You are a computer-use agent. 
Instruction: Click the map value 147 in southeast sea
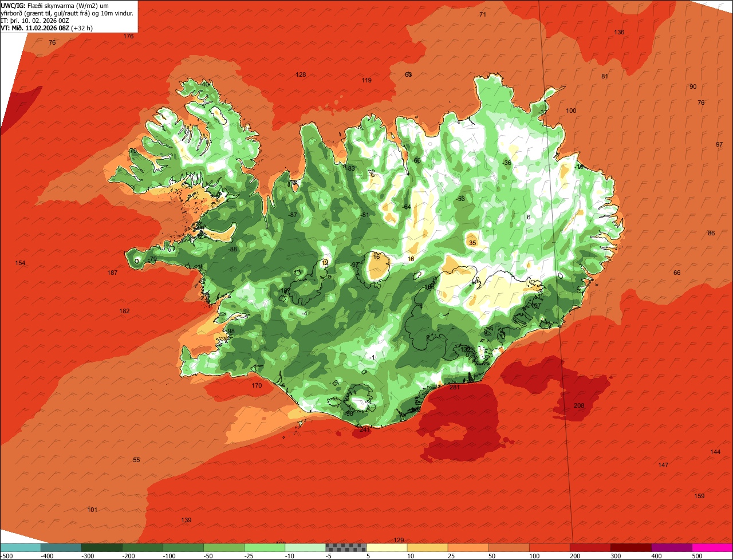pyautogui.click(x=663, y=465)
